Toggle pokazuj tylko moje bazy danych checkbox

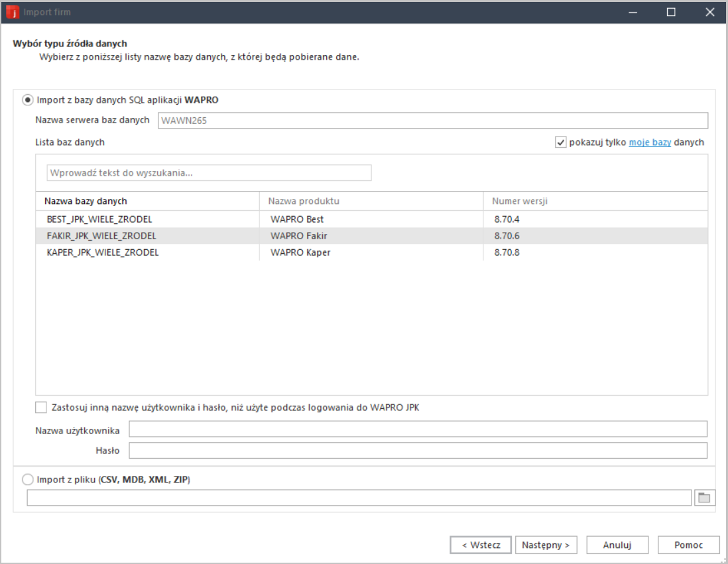[561, 142]
